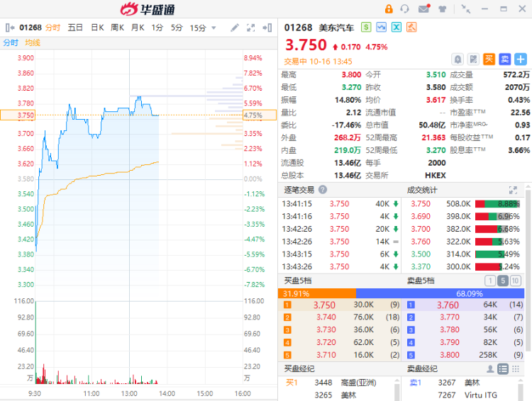Click the 高盛(亚洲) broker entry
This screenshot has height=401, width=532.
pos(358,383)
